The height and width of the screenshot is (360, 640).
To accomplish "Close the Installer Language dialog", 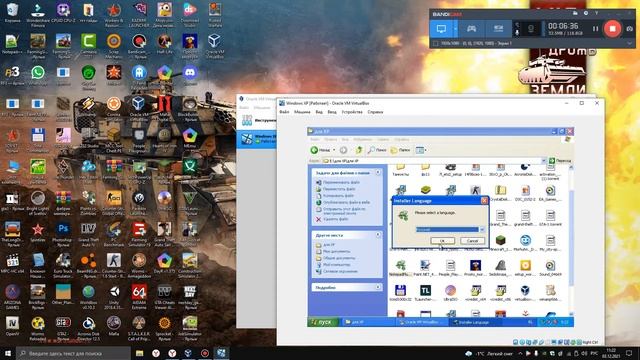I will click(x=484, y=200).
